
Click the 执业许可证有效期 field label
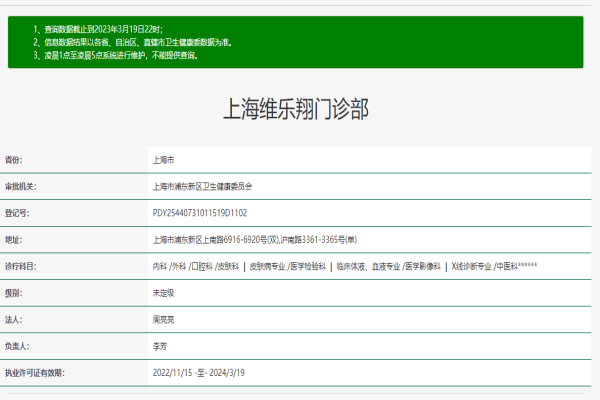(34, 373)
